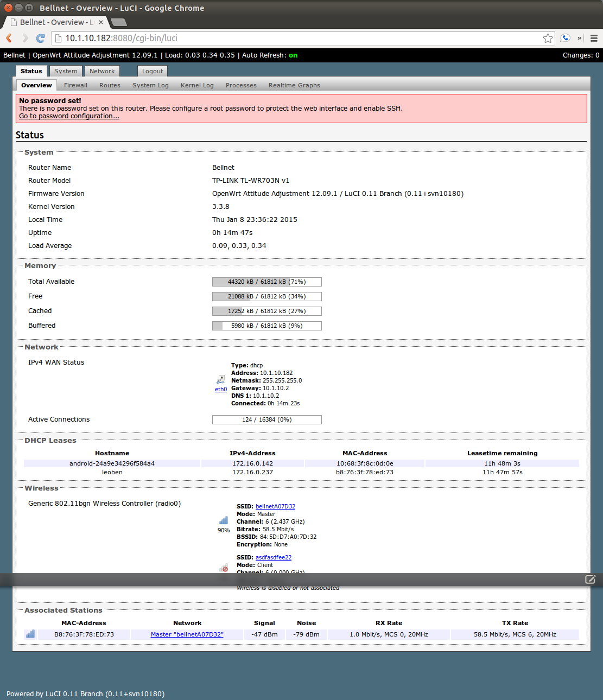
Task: Click router model TP-LINK TL-WR703N v1
Action: 251,181
